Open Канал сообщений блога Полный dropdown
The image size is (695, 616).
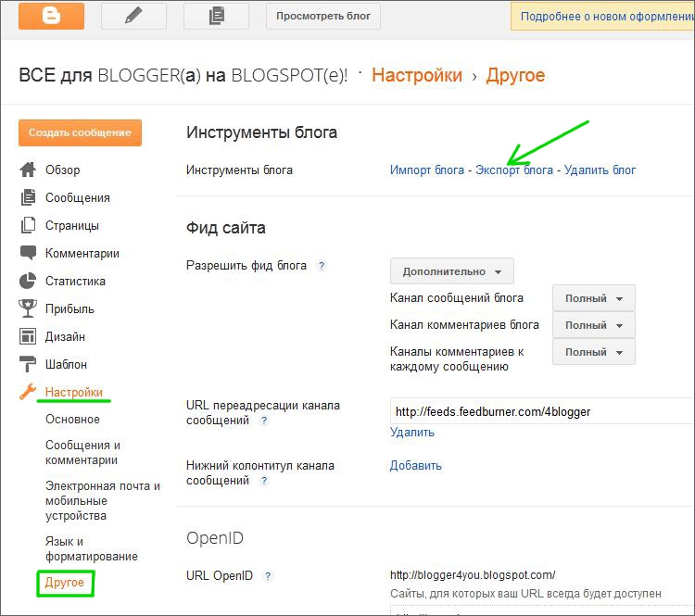pyautogui.click(x=593, y=298)
